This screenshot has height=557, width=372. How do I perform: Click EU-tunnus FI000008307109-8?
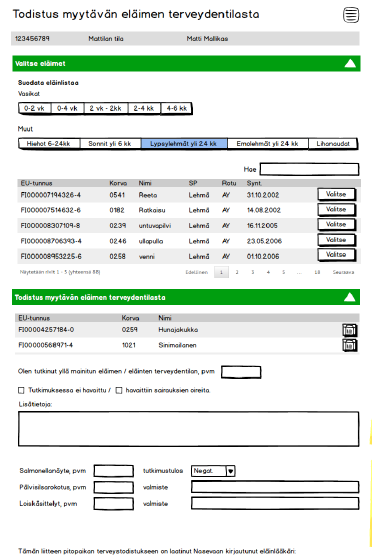(50, 226)
